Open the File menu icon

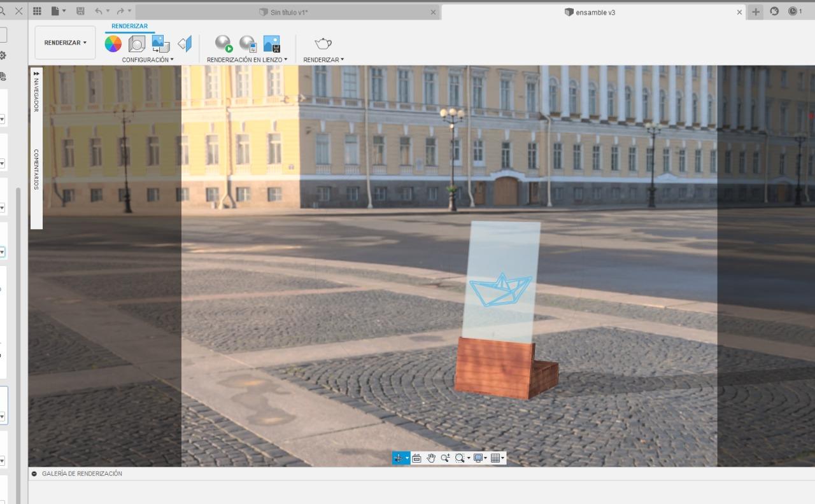click(55, 11)
